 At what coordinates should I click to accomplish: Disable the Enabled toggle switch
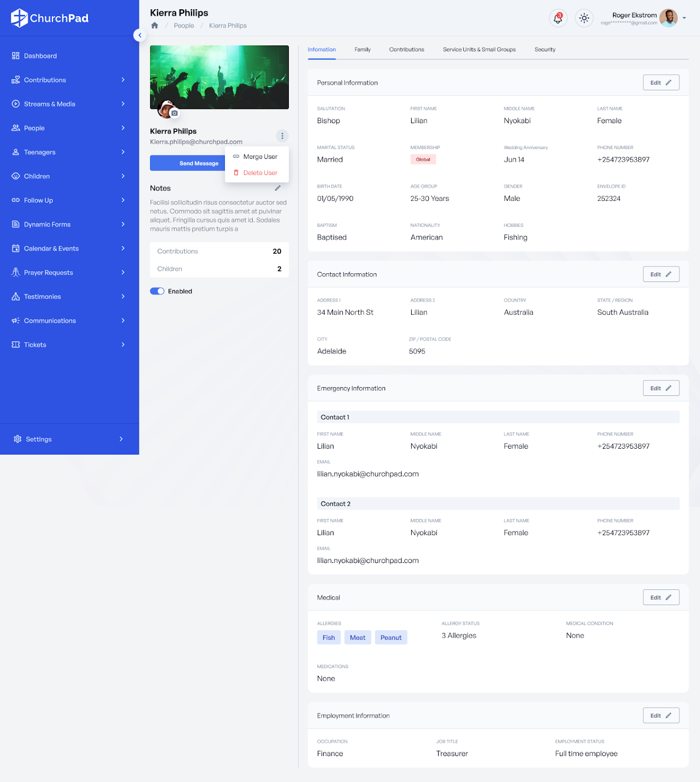(x=157, y=291)
